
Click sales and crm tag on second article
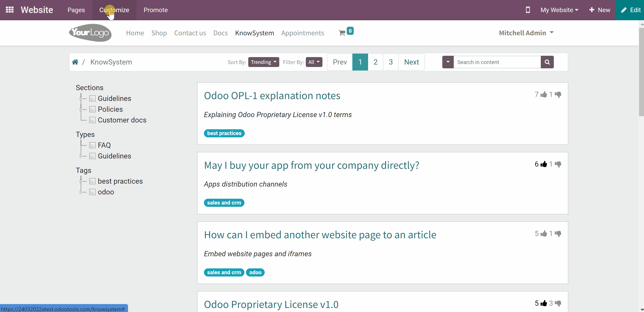(224, 203)
